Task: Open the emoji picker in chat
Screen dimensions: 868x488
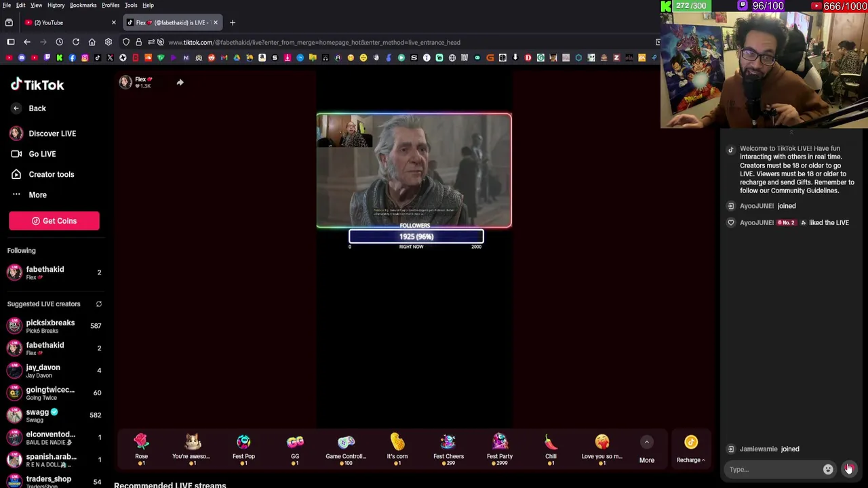Action: tap(828, 469)
